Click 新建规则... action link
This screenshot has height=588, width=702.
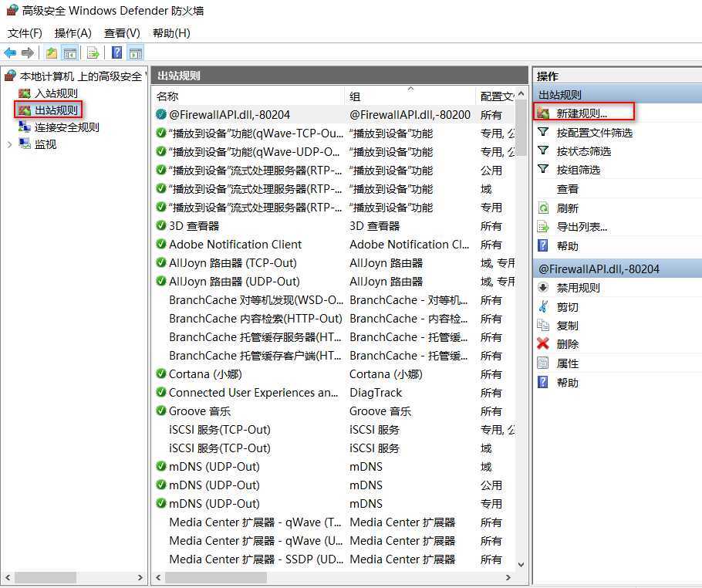[582, 113]
